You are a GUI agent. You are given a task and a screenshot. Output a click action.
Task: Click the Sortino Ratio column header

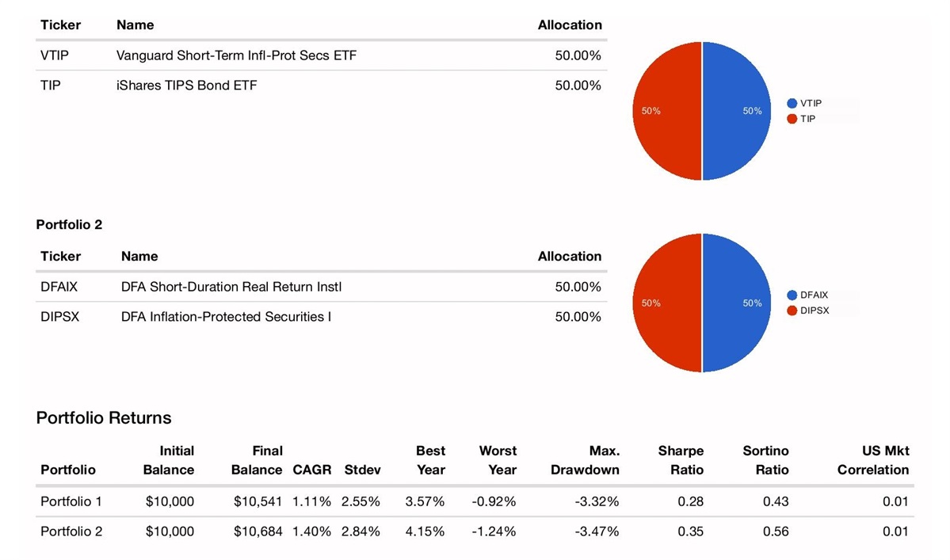[765, 460]
